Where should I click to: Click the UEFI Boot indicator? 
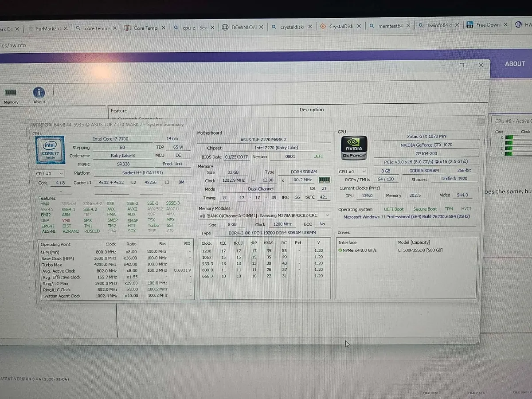click(x=394, y=209)
